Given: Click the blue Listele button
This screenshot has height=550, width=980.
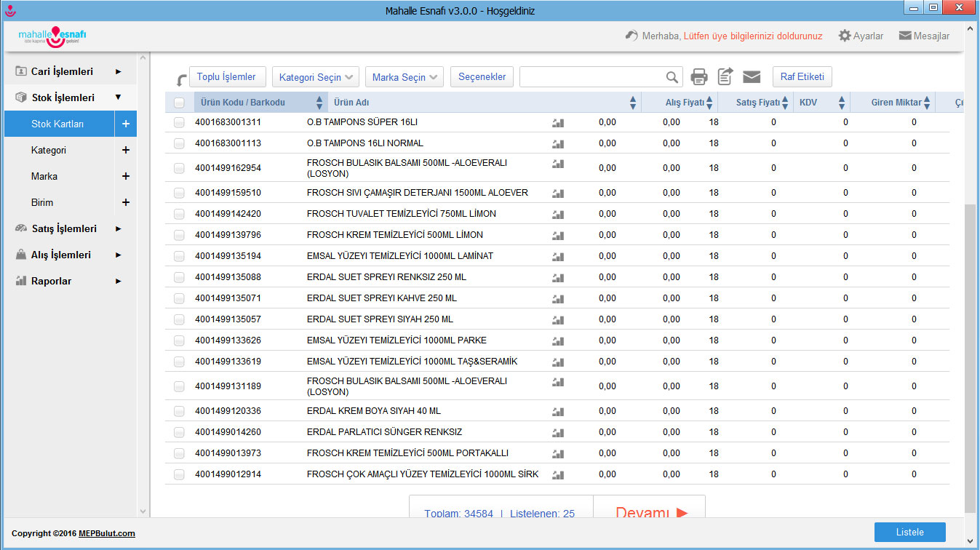Looking at the screenshot, I should coord(909,532).
